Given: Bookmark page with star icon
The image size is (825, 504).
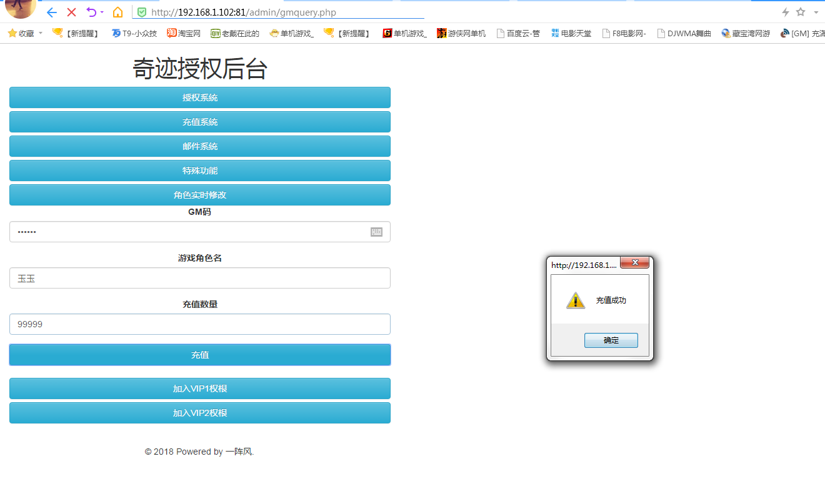Looking at the screenshot, I should tap(801, 12).
